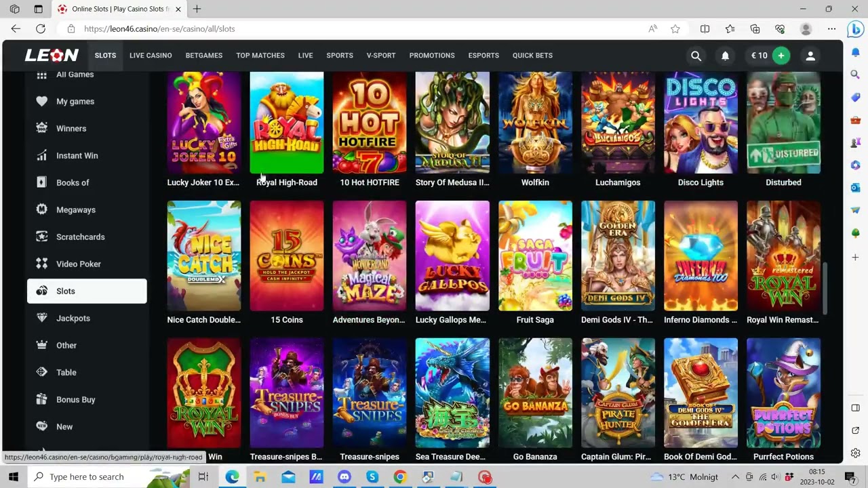This screenshot has height=488, width=868.
Task: Open the Nice Catch DoubleMax thumbnail
Action: tap(203, 256)
